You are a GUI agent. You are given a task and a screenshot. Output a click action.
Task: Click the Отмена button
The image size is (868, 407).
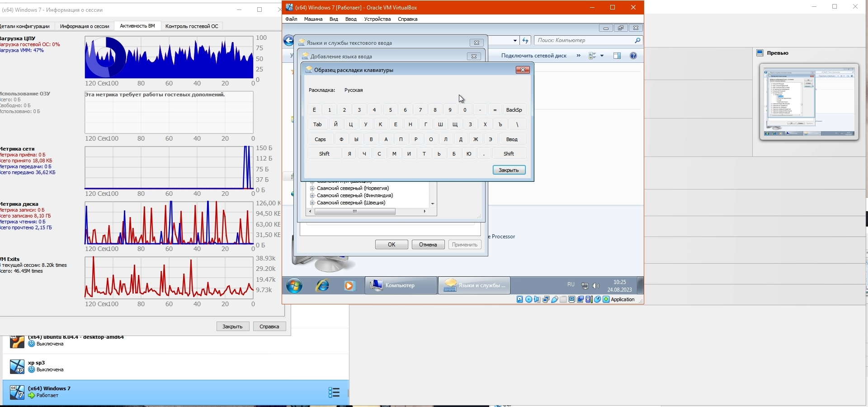428,245
